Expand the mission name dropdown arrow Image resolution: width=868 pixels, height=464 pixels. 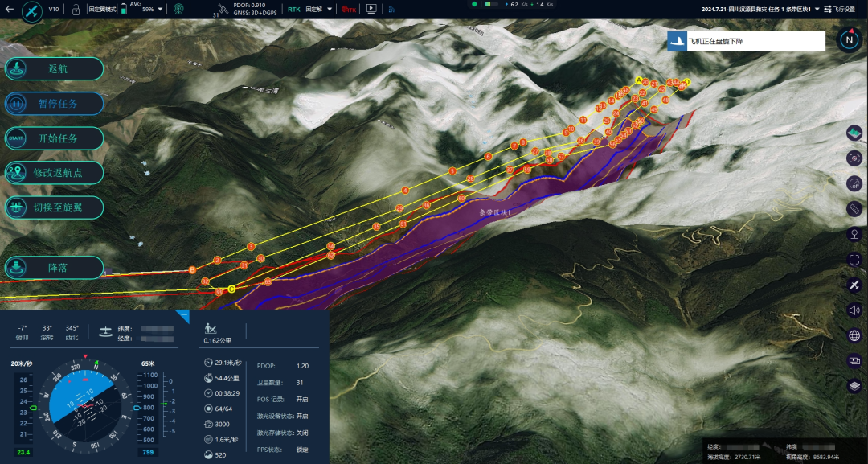(817, 9)
